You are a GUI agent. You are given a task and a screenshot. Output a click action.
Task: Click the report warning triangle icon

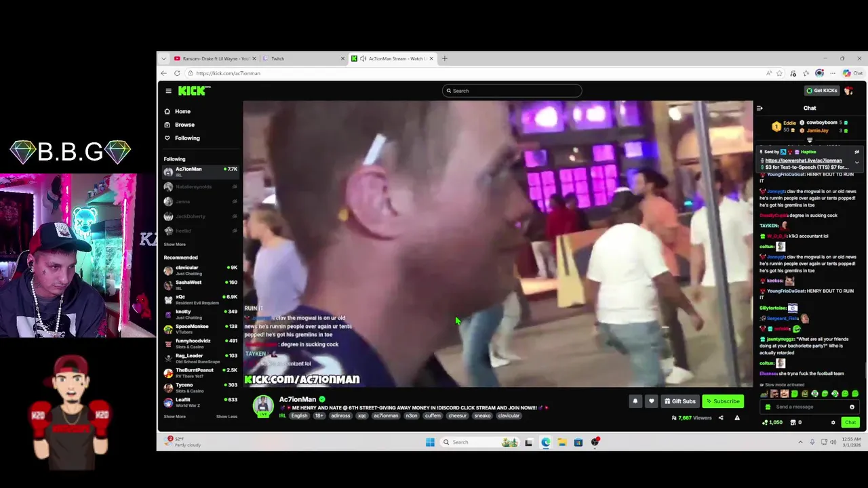[737, 418]
